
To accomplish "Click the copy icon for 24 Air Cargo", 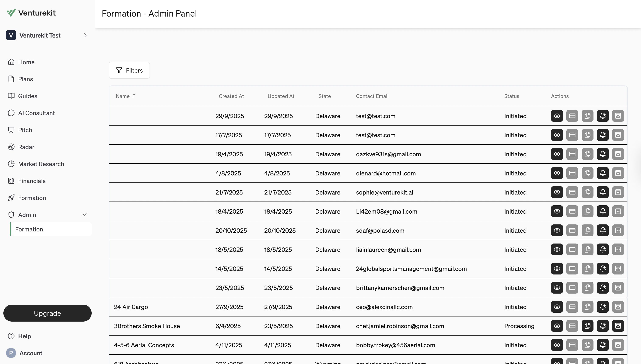I will (x=588, y=307).
